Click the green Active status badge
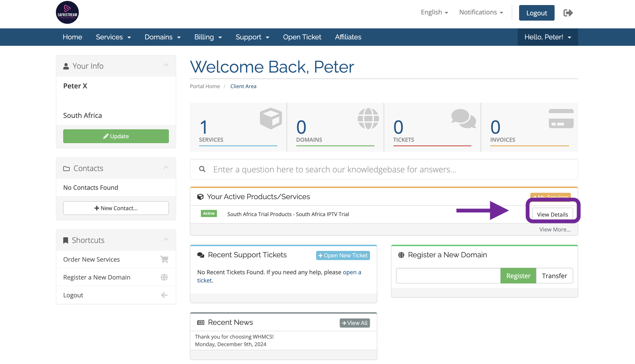Screen dimensions: 635x364 click(209, 214)
